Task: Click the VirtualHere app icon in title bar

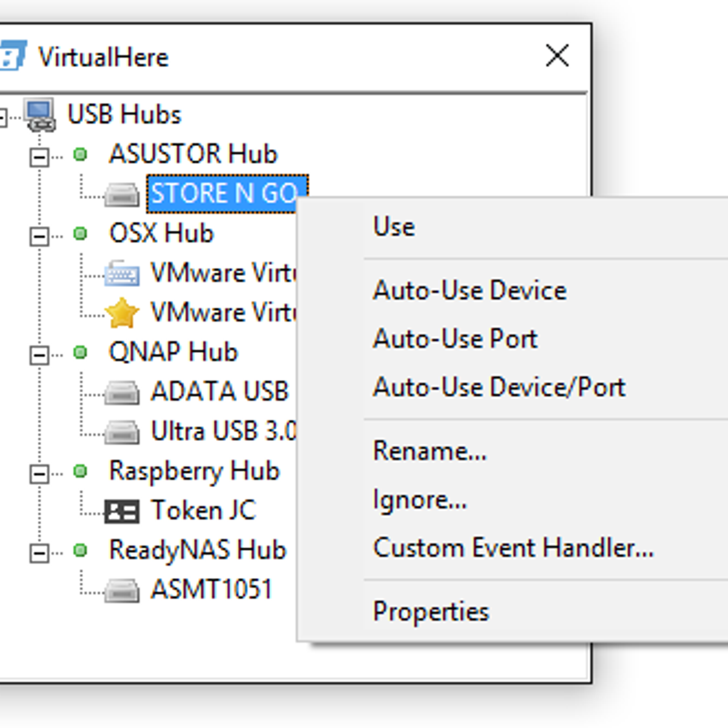Action: point(12,56)
